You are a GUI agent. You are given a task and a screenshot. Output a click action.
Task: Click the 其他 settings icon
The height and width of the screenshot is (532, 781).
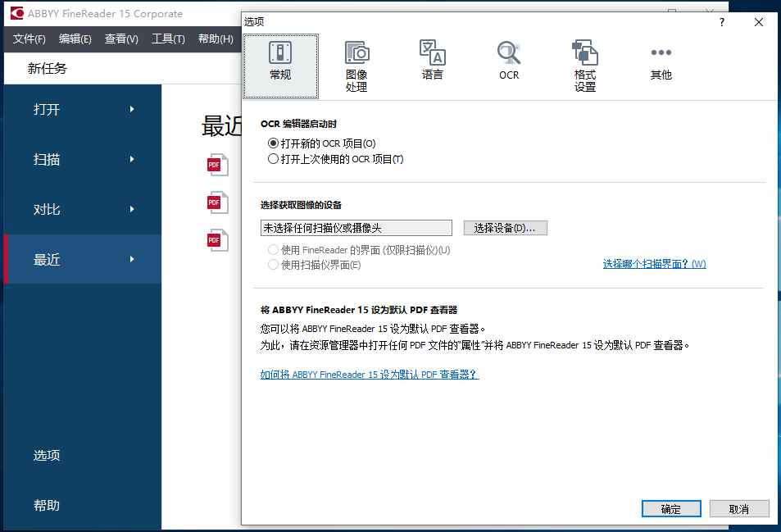[x=661, y=57]
